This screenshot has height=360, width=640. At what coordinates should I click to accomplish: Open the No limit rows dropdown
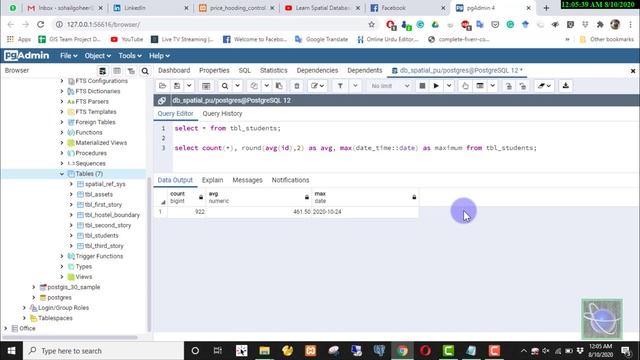pyautogui.click(x=390, y=86)
